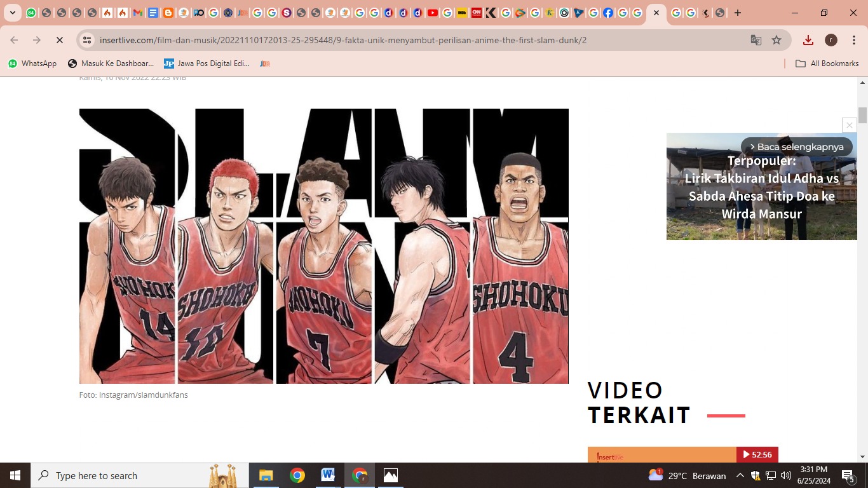This screenshot has width=868, height=488.
Task: Open the tab search dropdown
Action: coord(12,13)
